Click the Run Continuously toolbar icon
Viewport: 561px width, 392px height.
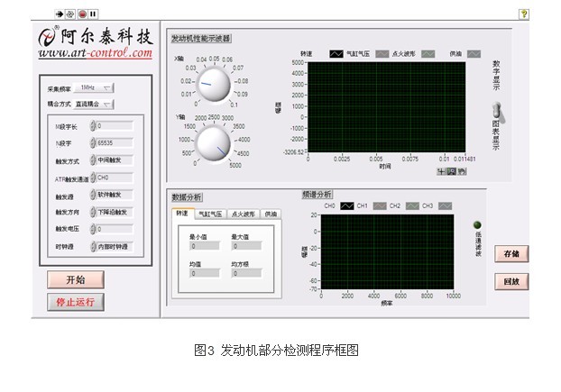tap(70, 14)
